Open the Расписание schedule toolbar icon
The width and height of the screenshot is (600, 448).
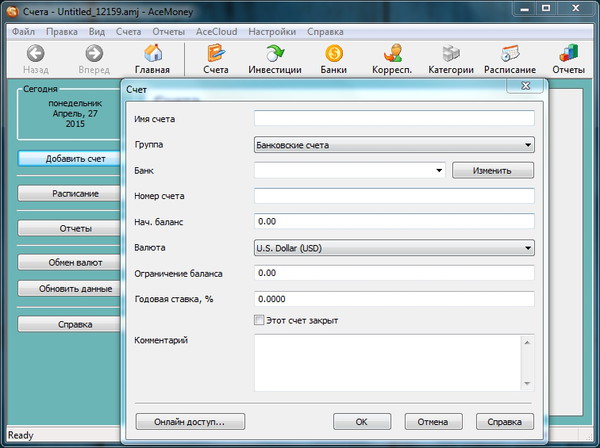(510, 53)
